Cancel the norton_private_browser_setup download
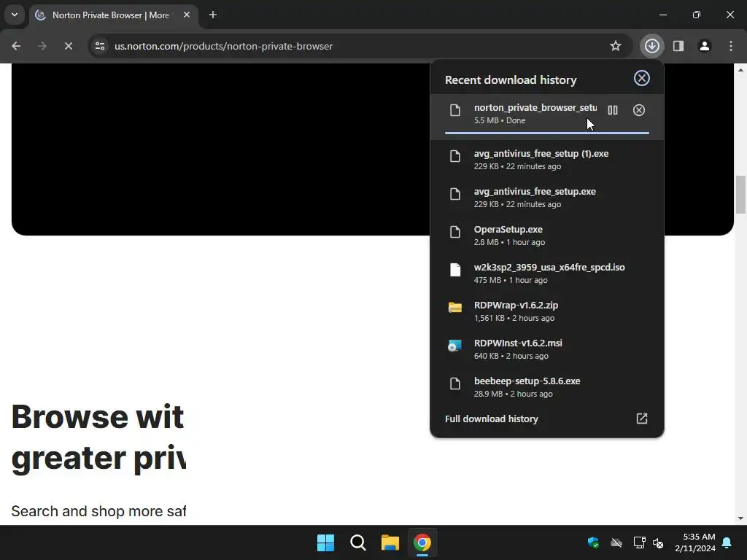 point(639,110)
